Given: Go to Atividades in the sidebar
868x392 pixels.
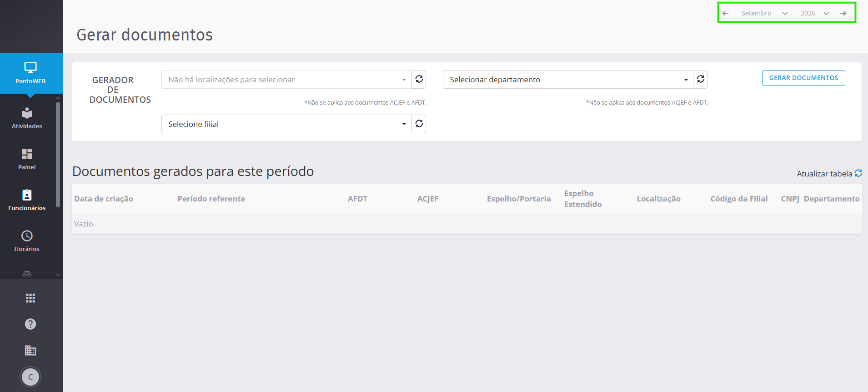Looking at the screenshot, I should tap(27, 118).
